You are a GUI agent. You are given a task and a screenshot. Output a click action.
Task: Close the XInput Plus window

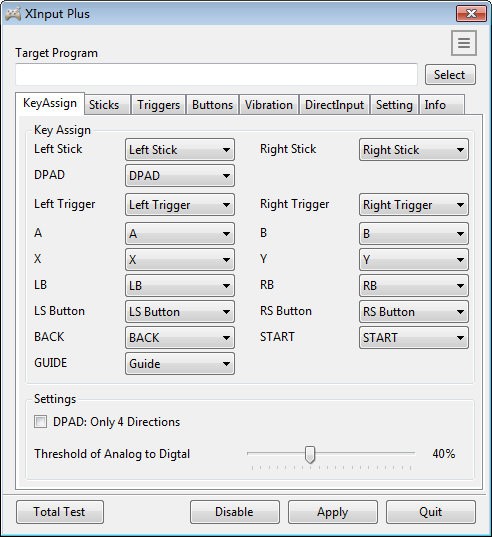click(x=471, y=14)
